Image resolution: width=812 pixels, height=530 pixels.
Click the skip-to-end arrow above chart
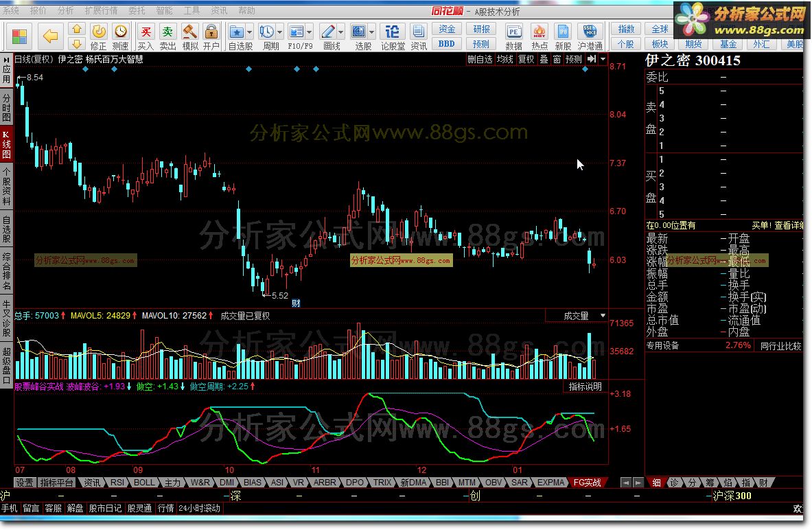[x=592, y=59]
